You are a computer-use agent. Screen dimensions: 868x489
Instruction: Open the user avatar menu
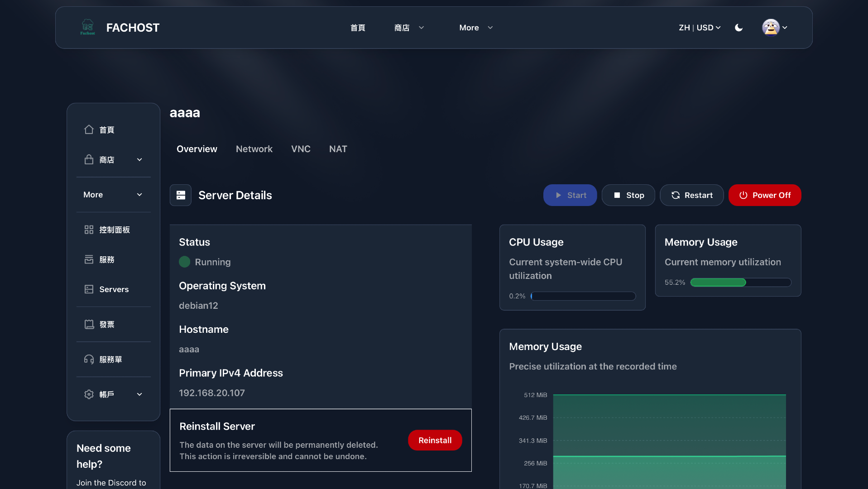click(x=774, y=28)
